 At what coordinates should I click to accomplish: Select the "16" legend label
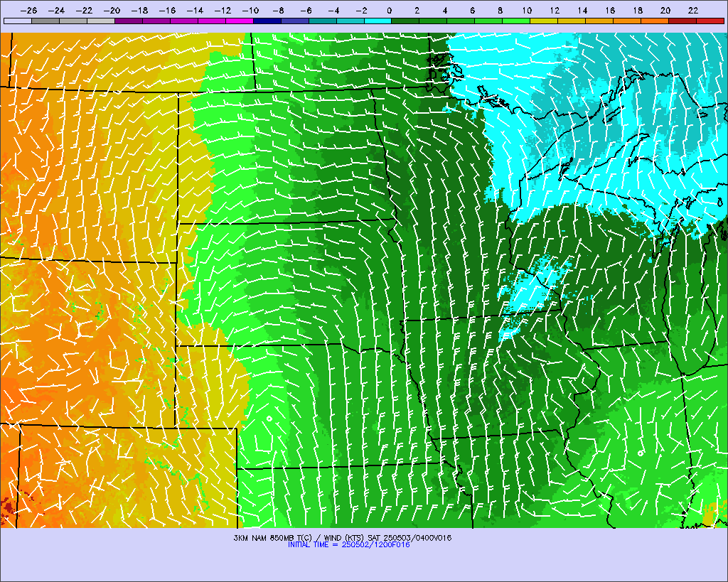coord(610,11)
